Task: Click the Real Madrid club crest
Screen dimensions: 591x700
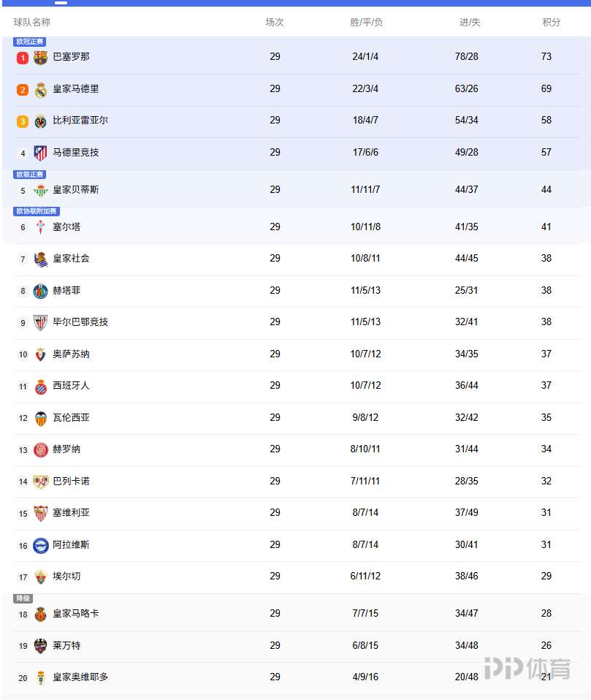Action: [41, 89]
